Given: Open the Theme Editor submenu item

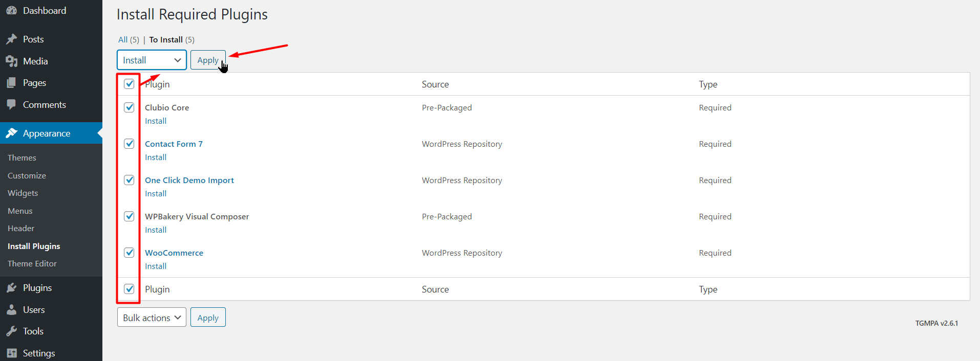Looking at the screenshot, I should pyautogui.click(x=32, y=264).
